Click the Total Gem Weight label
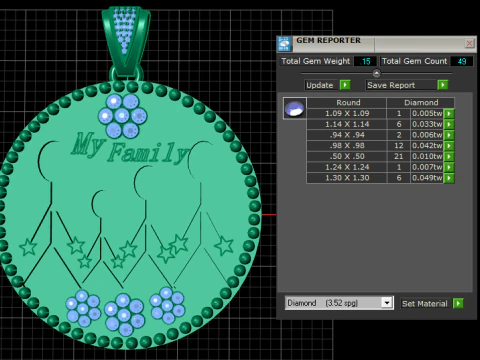Viewport: 480px width, 360px height. pos(316,61)
